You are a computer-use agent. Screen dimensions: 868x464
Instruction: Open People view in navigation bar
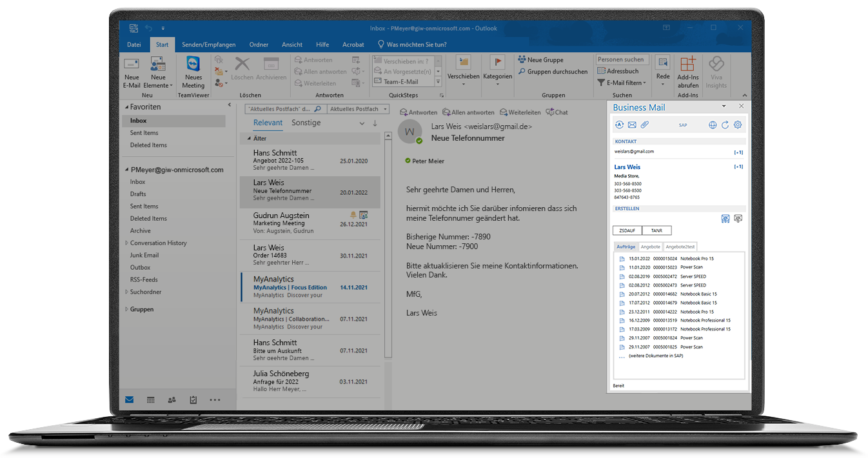pos(172,400)
